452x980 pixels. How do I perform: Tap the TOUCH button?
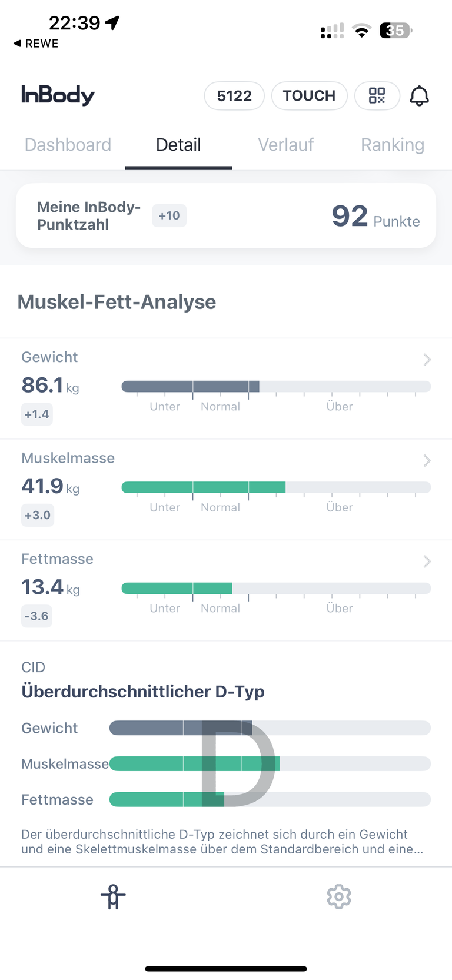pyautogui.click(x=309, y=95)
